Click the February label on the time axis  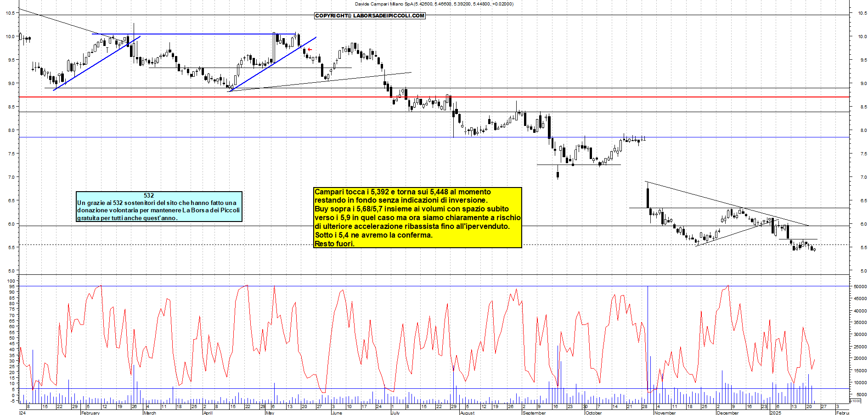click(x=90, y=413)
